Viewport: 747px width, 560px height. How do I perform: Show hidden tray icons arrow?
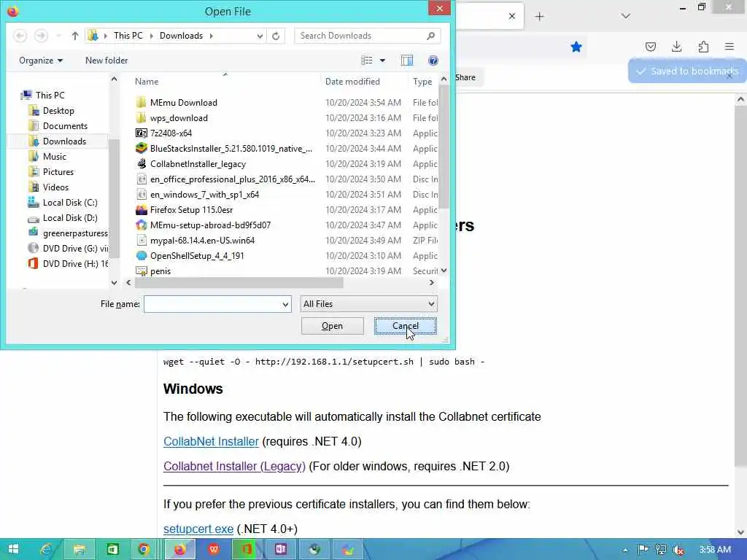(625, 551)
